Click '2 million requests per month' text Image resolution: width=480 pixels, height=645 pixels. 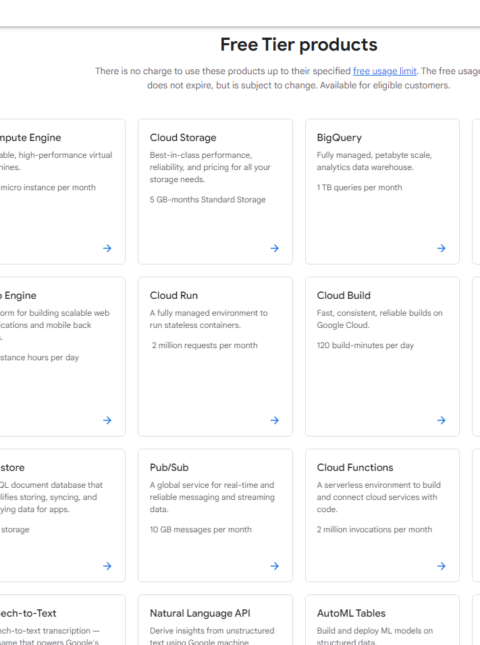(205, 345)
